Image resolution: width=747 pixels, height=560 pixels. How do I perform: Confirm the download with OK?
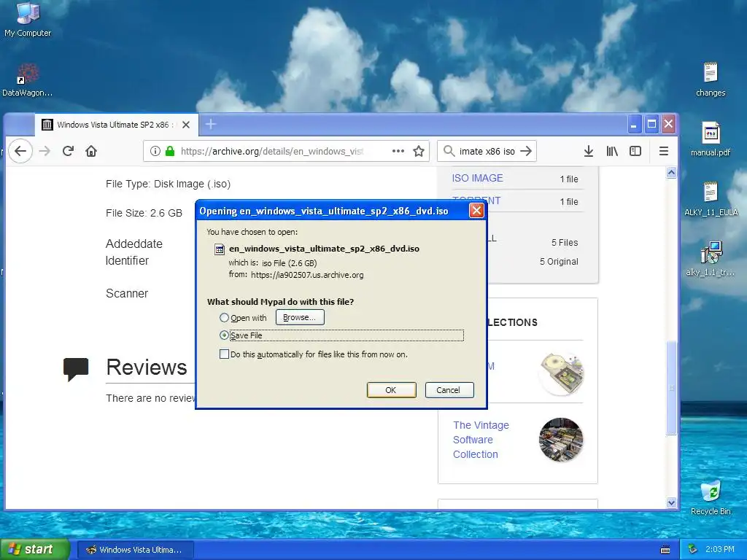tap(391, 390)
